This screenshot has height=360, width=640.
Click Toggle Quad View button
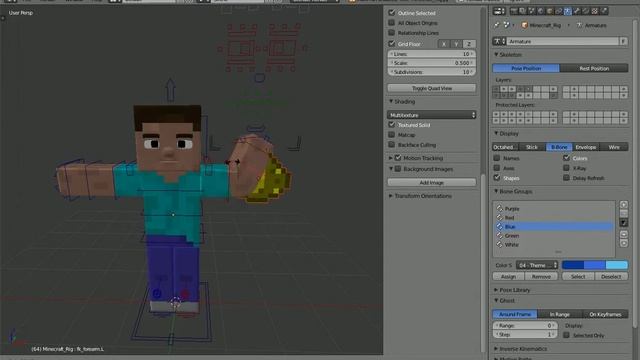click(431, 88)
